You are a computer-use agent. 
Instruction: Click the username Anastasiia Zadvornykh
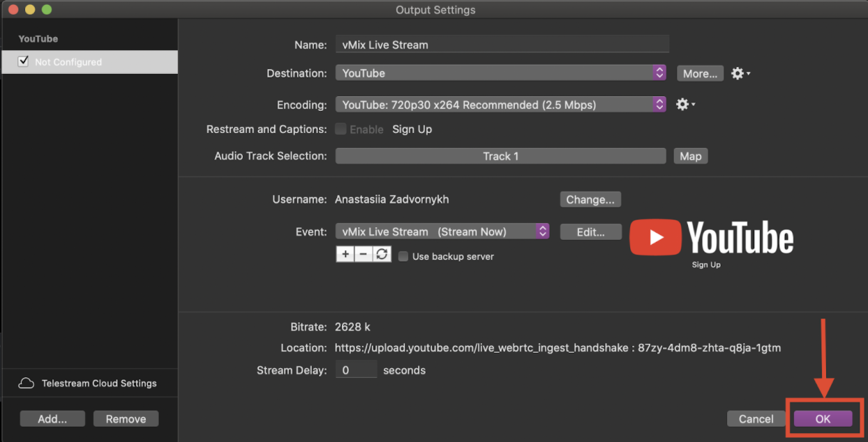pos(391,199)
